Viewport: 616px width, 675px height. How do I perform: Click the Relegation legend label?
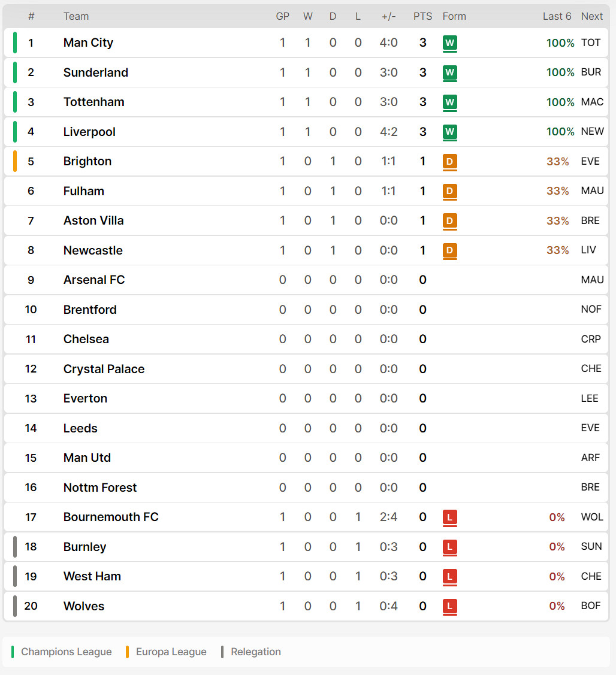[256, 652]
